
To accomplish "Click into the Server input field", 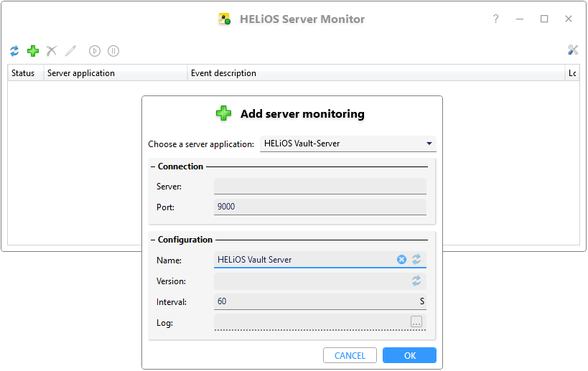I will coord(319,187).
